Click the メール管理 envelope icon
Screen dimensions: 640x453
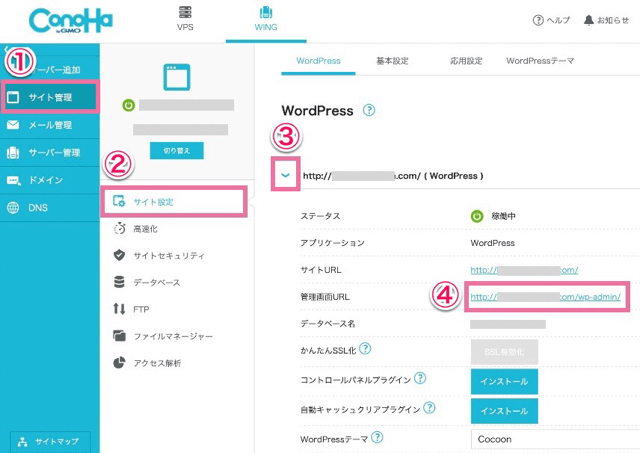[13, 125]
